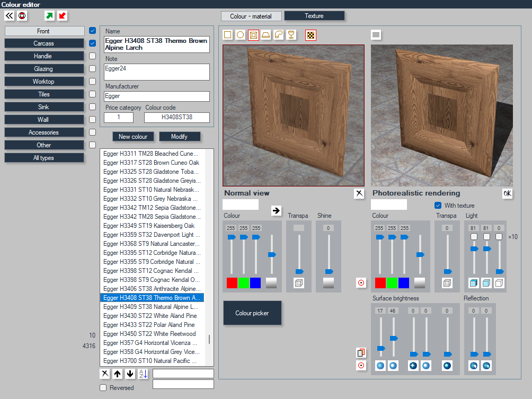Screen dimensions: 532x399
Task: Move colour down with the down arrow
Action: (x=130, y=374)
